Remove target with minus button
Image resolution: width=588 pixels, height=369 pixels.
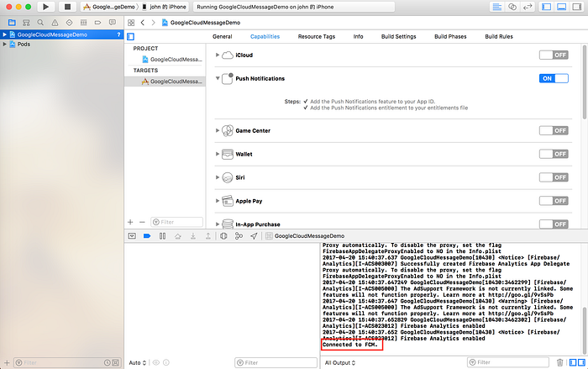coord(142,222)
